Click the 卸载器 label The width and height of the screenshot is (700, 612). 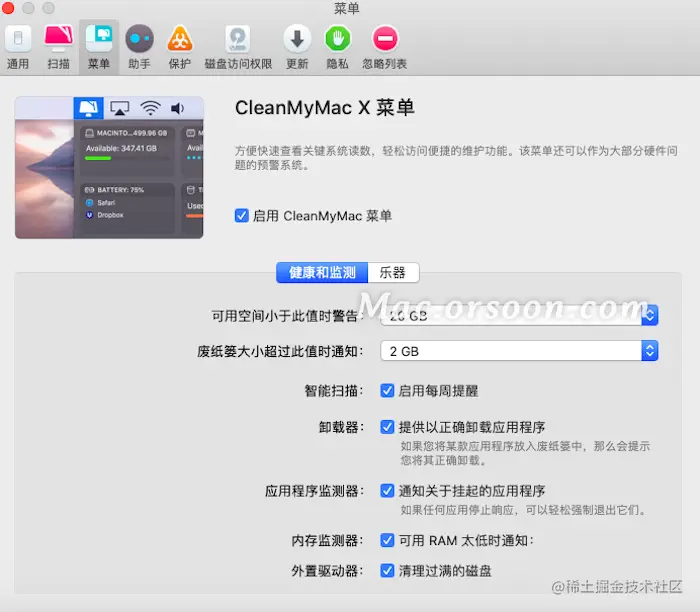tap(341, 427)
